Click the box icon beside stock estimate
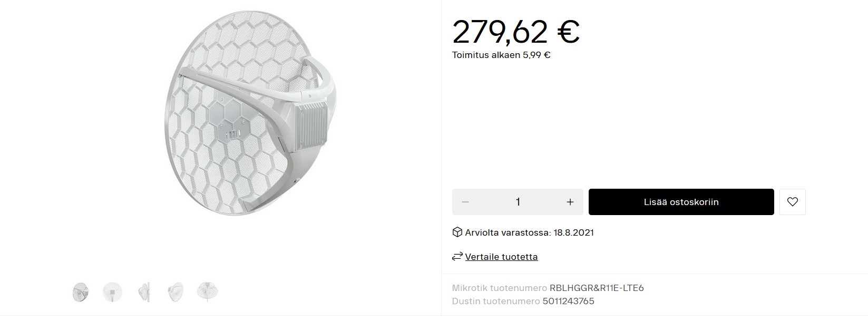The height and width of the screenshot is (320, 868). click(457, 232)
